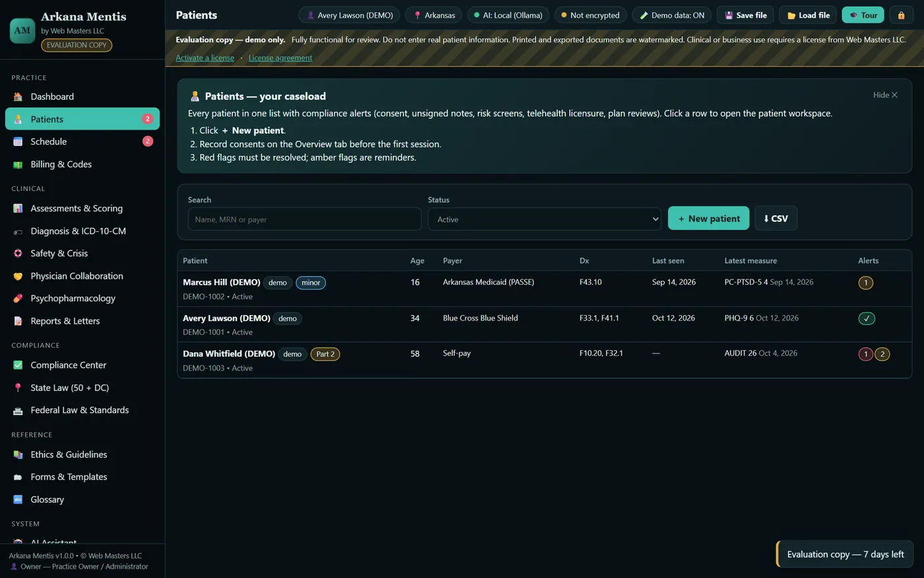Click the Ethics & Guidelines books icon

18,454
